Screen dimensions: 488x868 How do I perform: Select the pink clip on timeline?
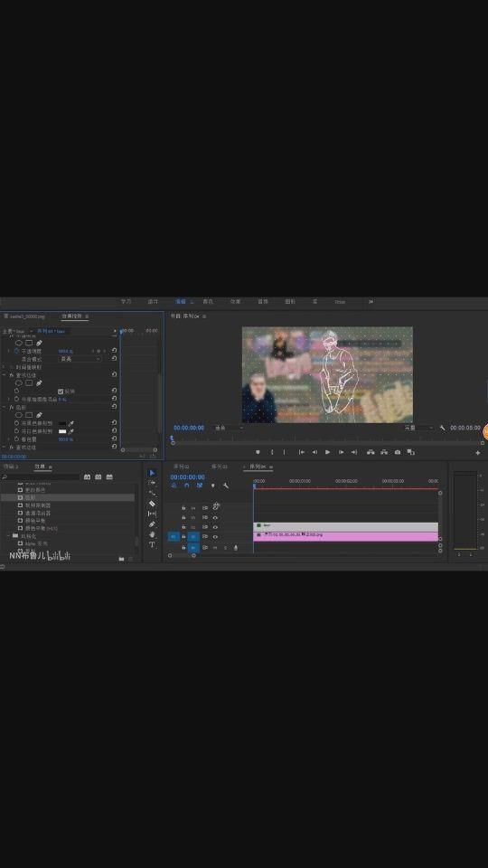(x=346, y=536)
